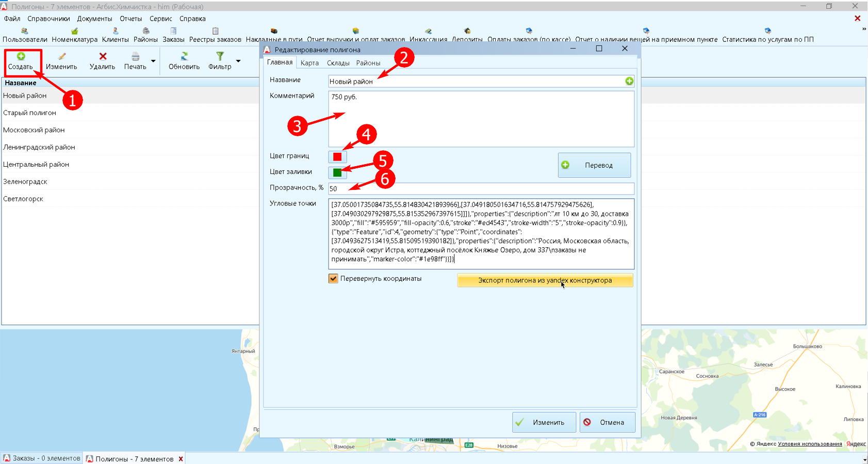Click the Изменить pencil toolbar button
Screen dimensions: 868x464
coord(61,61)
